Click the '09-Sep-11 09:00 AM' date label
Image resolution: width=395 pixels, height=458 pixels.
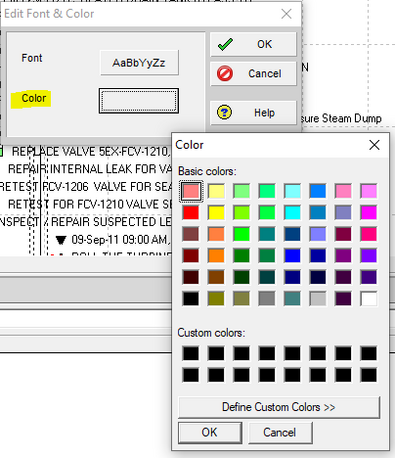120,240
